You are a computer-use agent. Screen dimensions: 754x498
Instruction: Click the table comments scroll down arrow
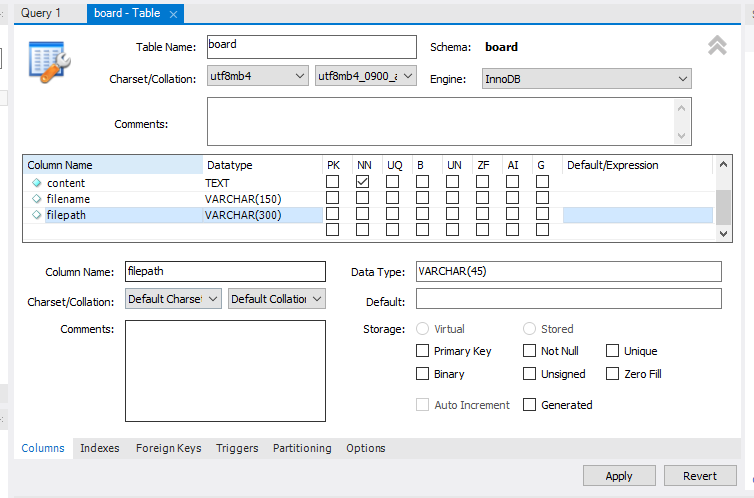tap(681, 136)
